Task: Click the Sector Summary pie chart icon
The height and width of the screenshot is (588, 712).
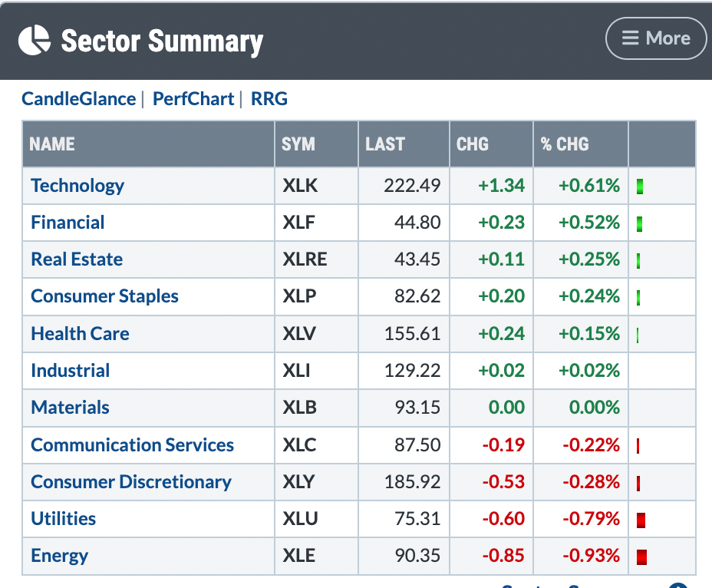Action: (35, 40)
